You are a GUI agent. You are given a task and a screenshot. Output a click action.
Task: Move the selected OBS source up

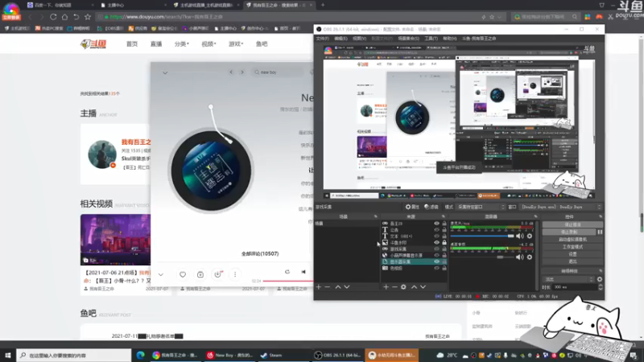coord(414,287)
